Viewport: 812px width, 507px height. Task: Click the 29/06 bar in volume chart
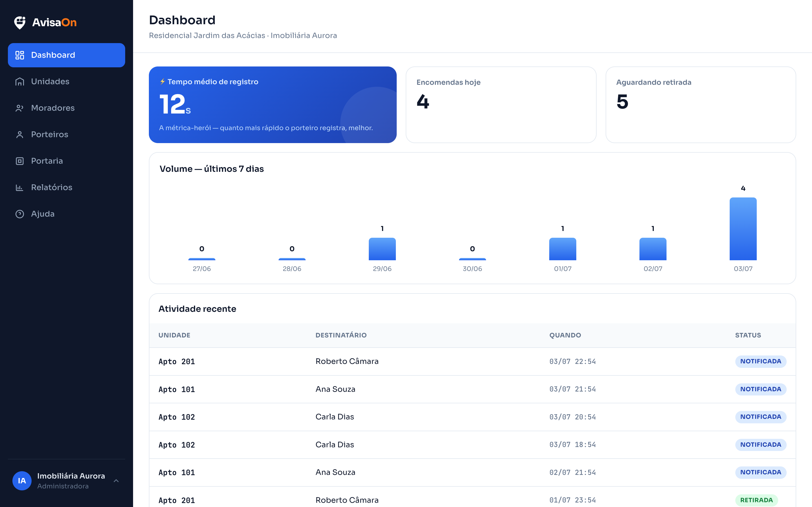point(382,249)
